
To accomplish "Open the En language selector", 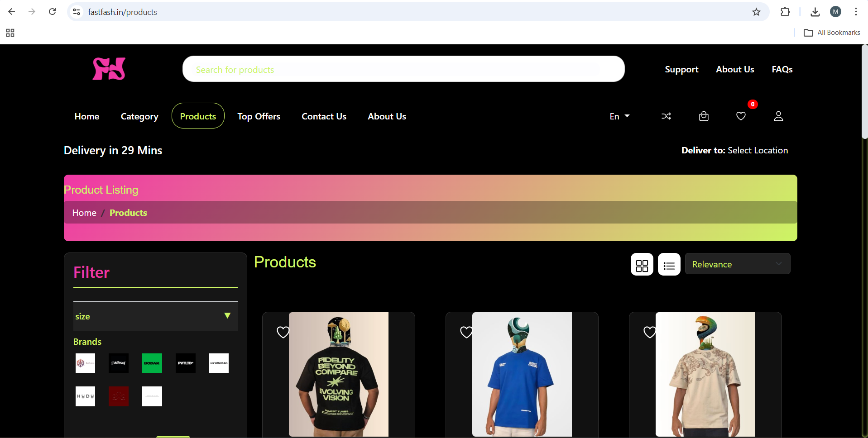I will click(619, 116).
